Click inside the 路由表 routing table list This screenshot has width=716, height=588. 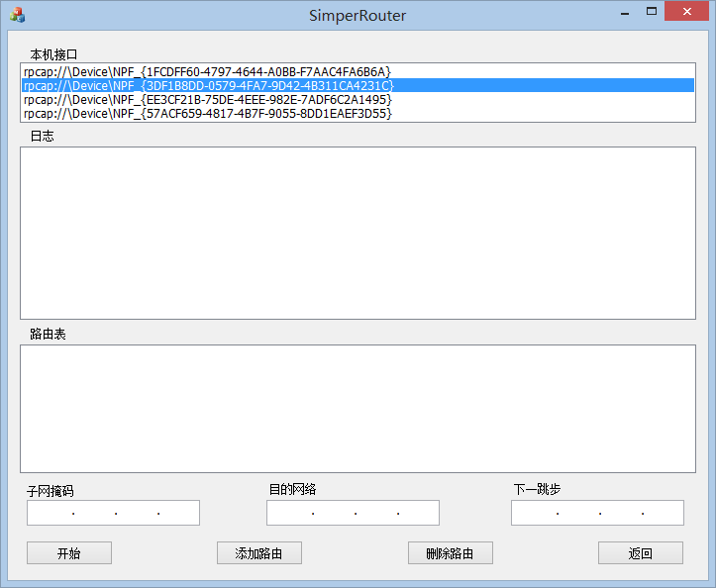coord(358,409)
